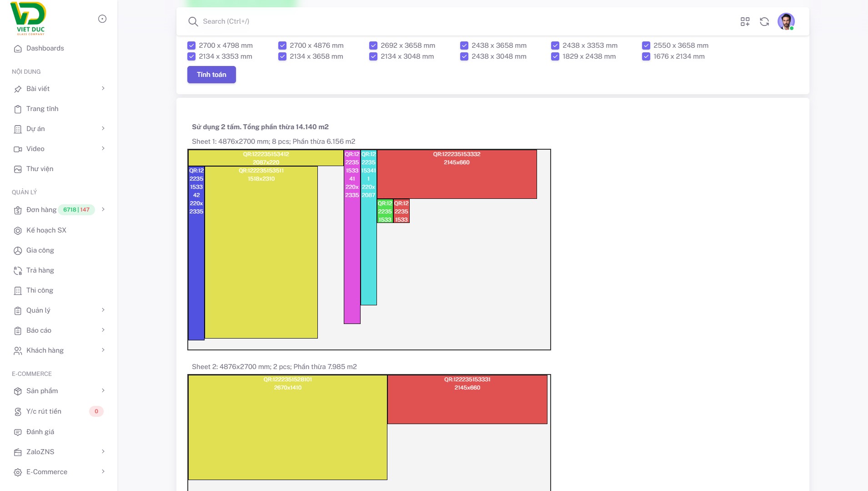Expand the Bài viết submenu
The height and width of the screenshot is (491, 868).
coord(103,88)
